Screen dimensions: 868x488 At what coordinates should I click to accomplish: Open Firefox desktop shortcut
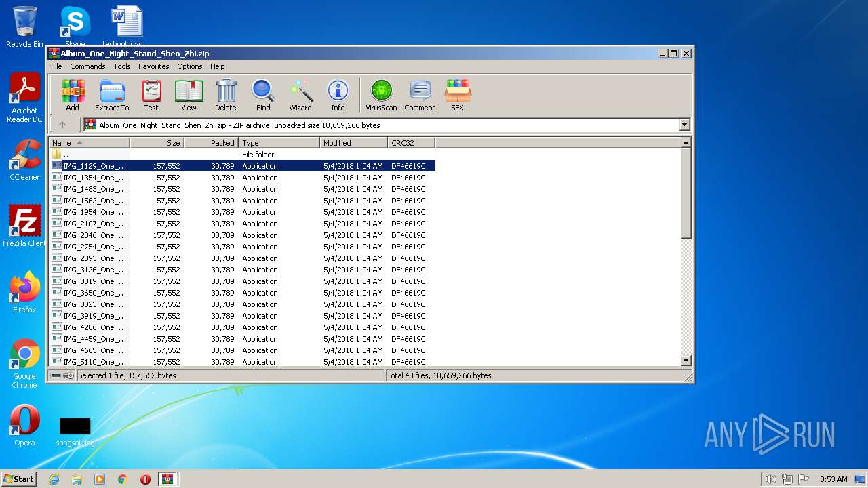tap(24, 293)
